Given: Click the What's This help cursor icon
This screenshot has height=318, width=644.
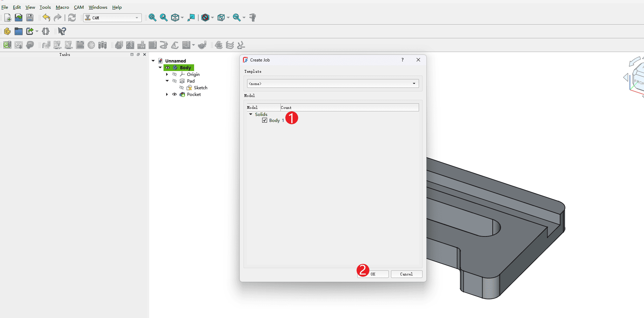Looking at the screenshot, I should click(x=62, y=31).
